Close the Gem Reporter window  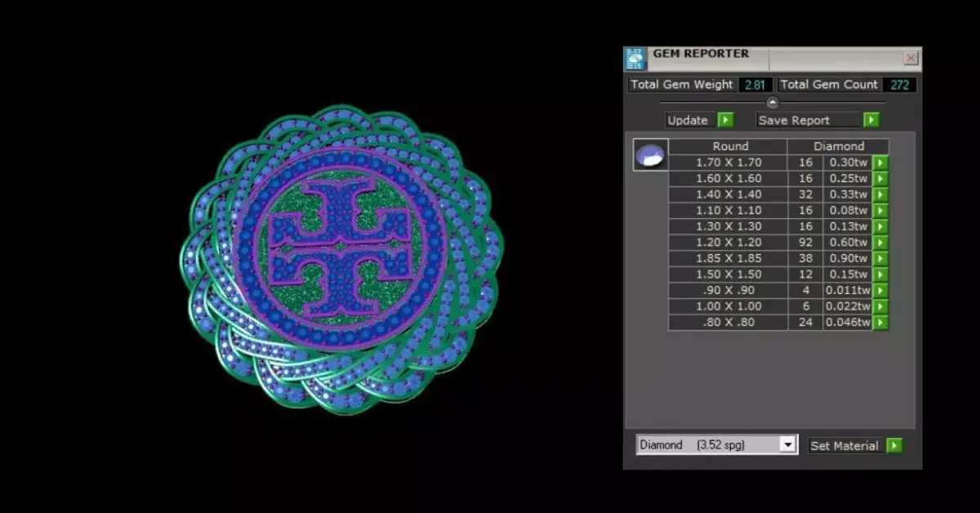[x=911, y=58]
